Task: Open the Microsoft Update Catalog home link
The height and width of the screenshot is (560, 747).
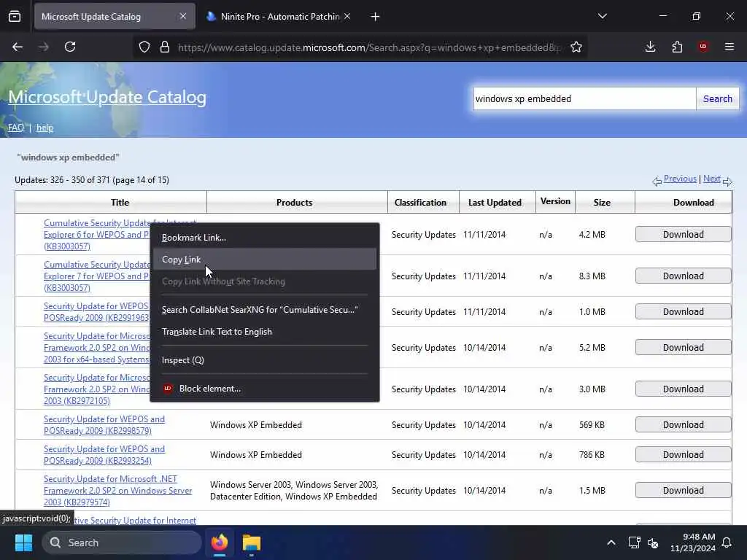Action: [107, 97]
